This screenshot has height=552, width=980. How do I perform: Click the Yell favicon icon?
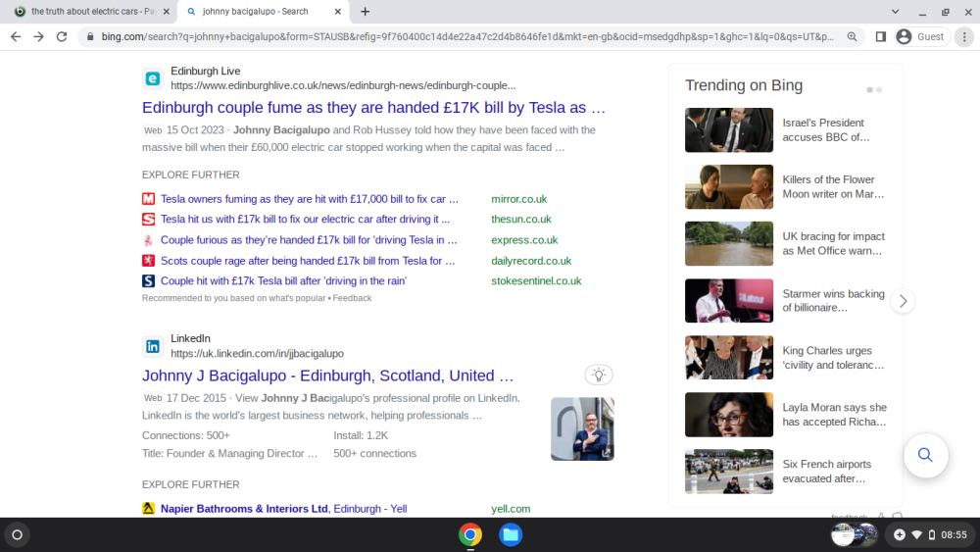[148, 509]
